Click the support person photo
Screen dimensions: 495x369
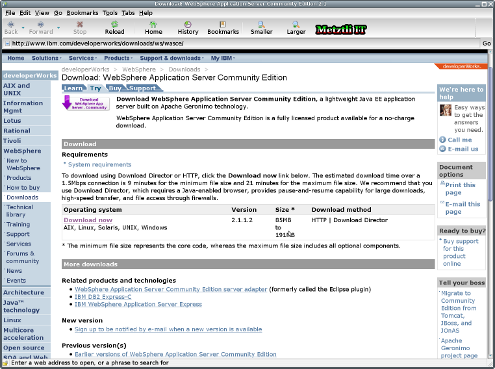coord(445,110)
